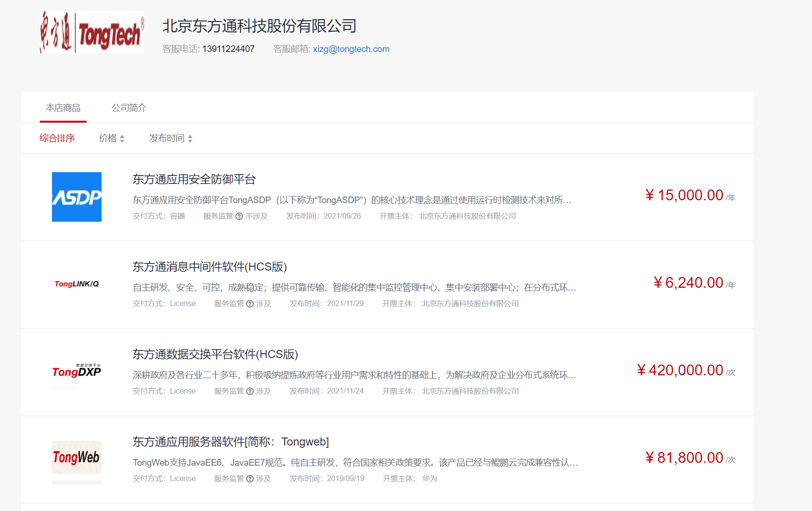Click the price ¥6,240.00 per year
Screen dimensions: 812x511
pyautogui.click(x=695, y=283)
